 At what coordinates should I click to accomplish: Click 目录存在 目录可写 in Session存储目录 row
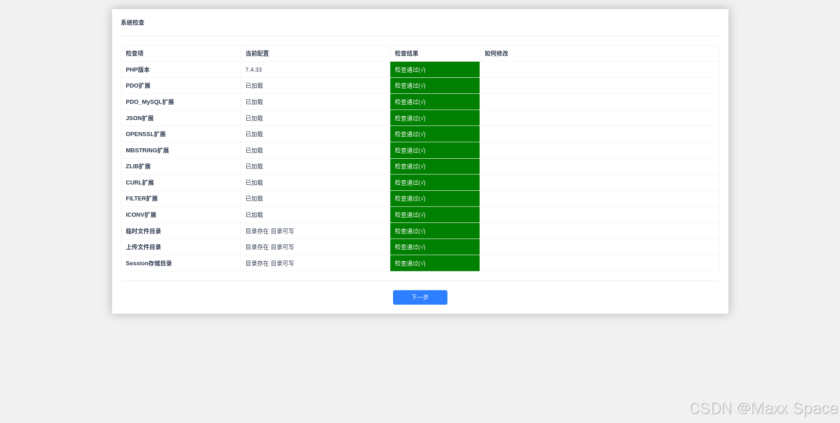[x=270, y=263]
